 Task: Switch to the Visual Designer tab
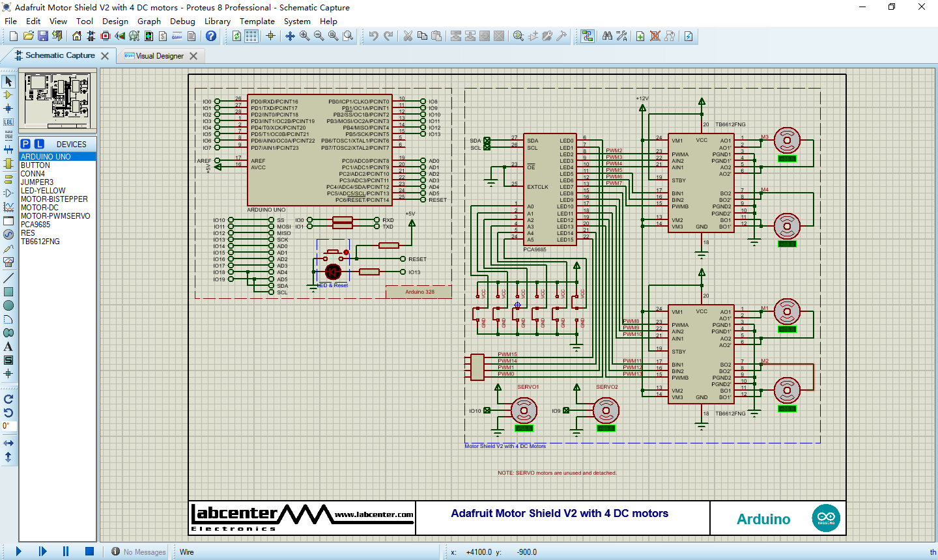[160, 56]
